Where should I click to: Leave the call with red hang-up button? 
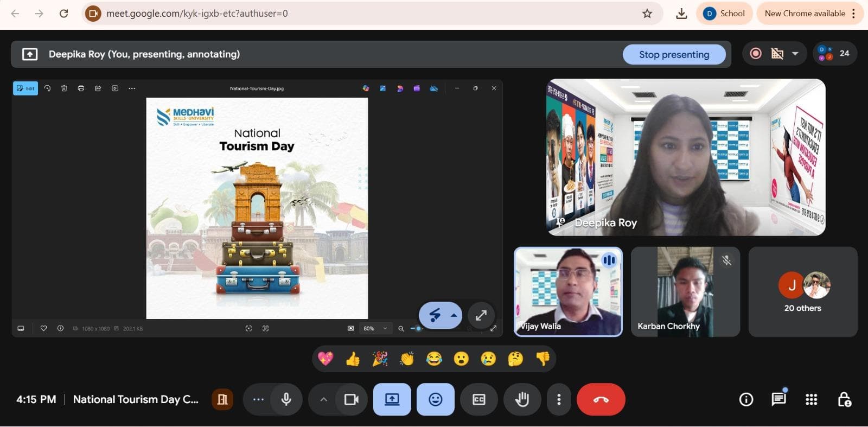click(601, 399)
